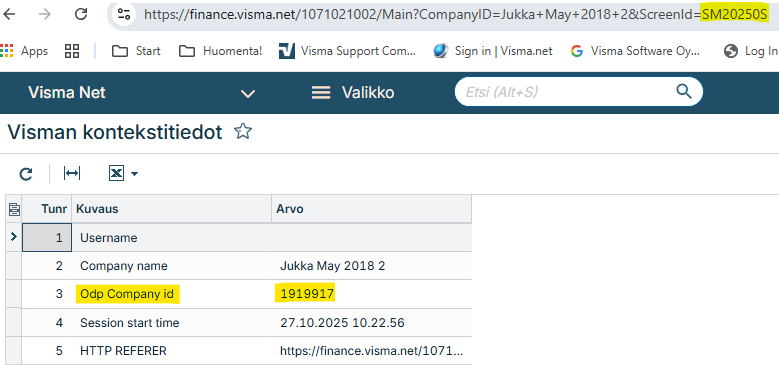The image size is (779, 365).
Task: Open Visma Software Oy... bookmark
Action: (x=635, y=51)
